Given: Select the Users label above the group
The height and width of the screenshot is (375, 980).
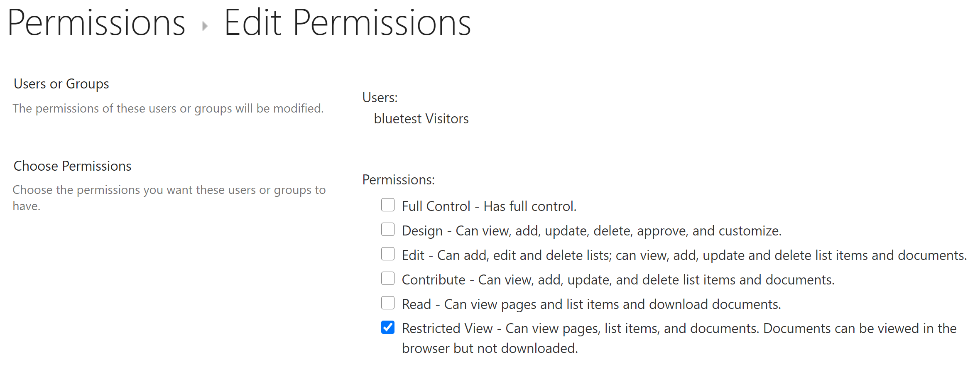Looking at the screenshot, I should tap(379, 98).
